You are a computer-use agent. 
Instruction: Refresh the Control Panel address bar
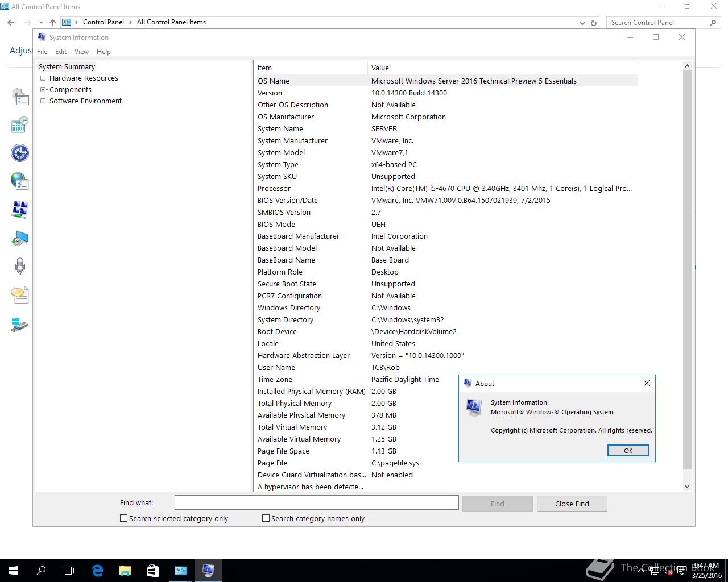(x=594, y=23)
